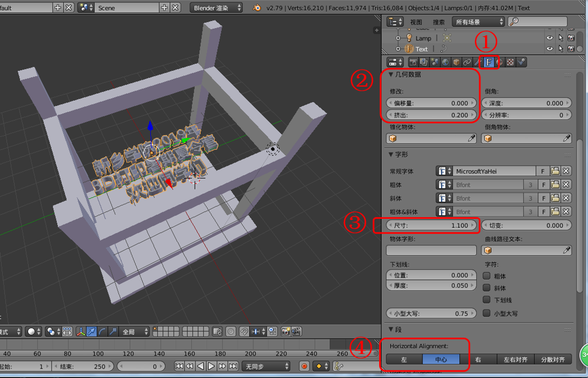Open file browser for the bold font row

tap(555, 184)
